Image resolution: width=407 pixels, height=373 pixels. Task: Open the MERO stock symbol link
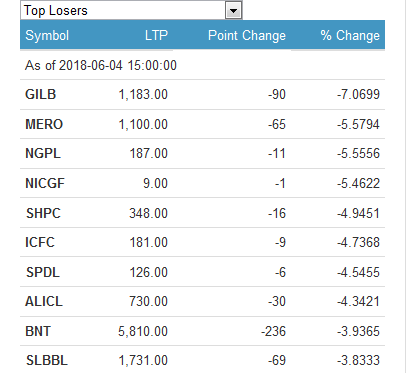click(x=44, y=124)
